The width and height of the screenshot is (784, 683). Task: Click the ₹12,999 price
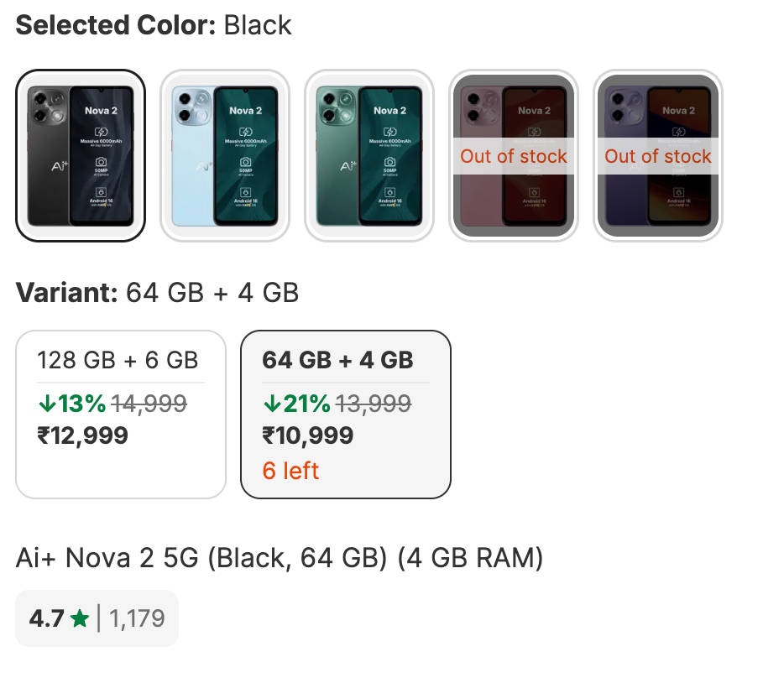[82, 435]
